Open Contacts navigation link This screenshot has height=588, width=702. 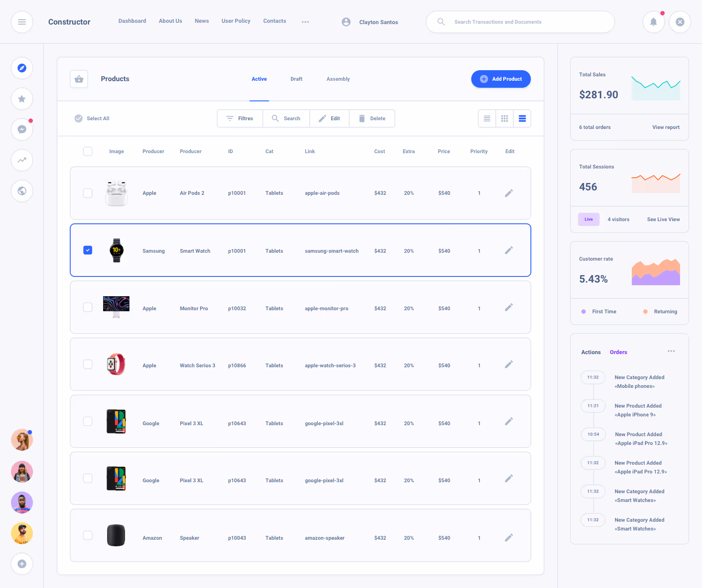275,21
